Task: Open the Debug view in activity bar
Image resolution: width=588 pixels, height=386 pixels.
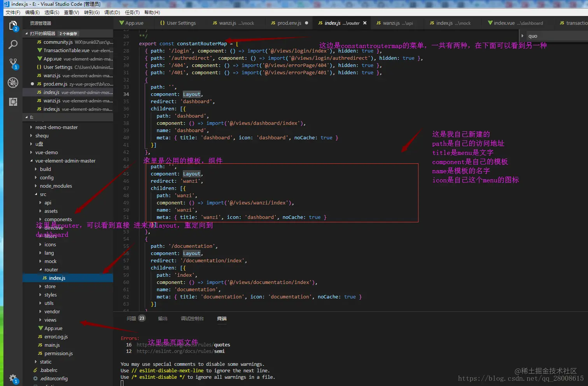Action: [13, 82]
